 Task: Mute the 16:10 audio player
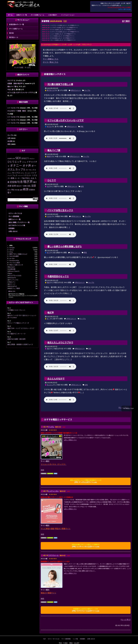tap(70, 301)
